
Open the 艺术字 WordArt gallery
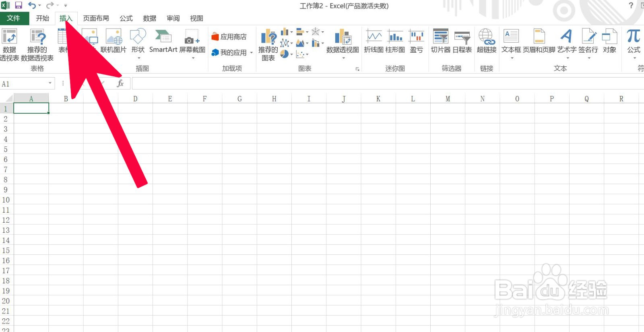[567, 43]
